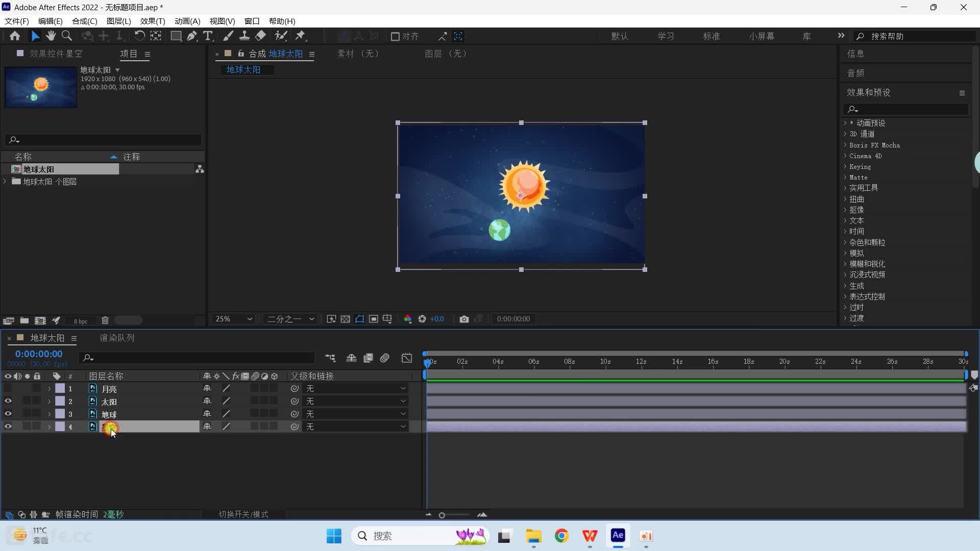The height and width of the screenshot is (551, 980).
Task: Select the Home icon in toolbar
Action: pyautogui.click(x=15, y=36)
